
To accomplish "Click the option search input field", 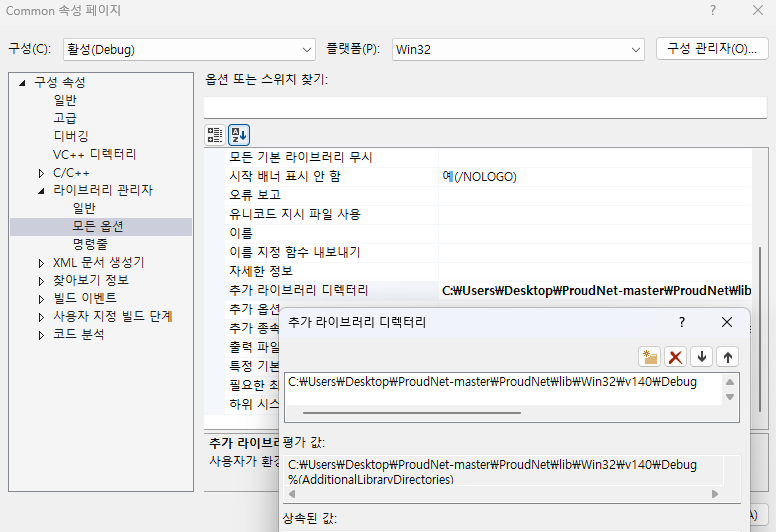I will pos(478,107).
